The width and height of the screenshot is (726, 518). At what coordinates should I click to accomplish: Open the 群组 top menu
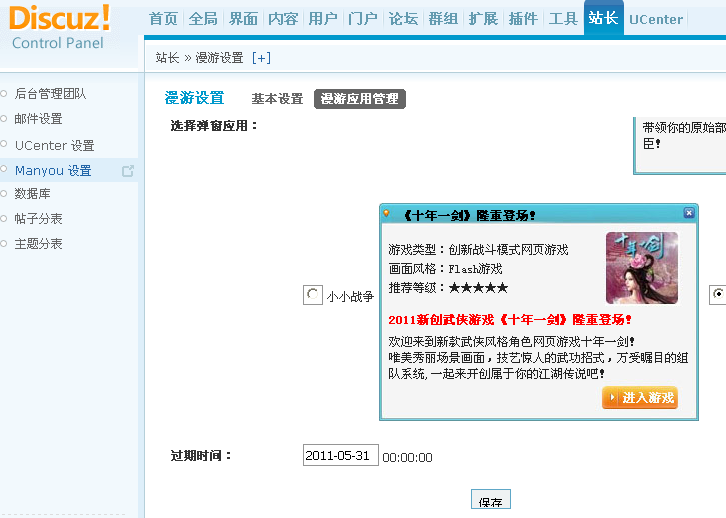[443, 19]
